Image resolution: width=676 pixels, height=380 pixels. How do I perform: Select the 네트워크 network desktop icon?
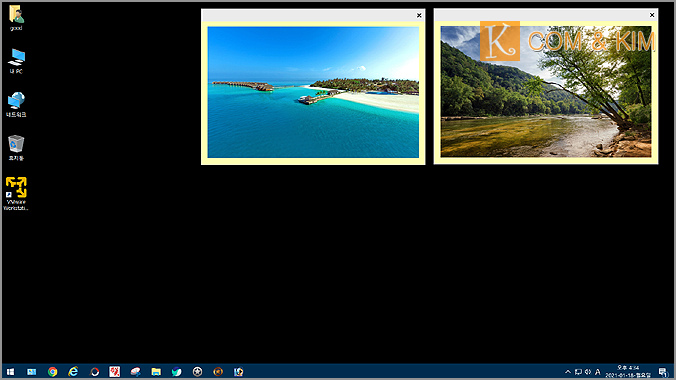(16, 104)
